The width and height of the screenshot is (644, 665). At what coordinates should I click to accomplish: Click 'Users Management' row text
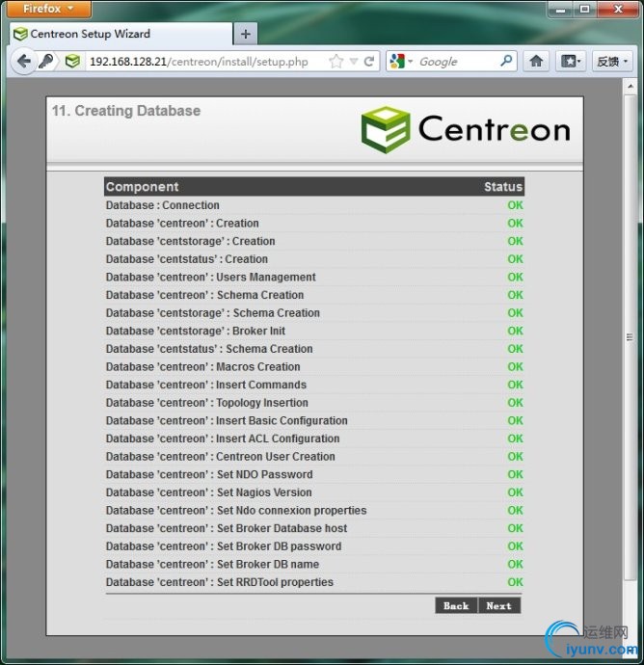211,277
